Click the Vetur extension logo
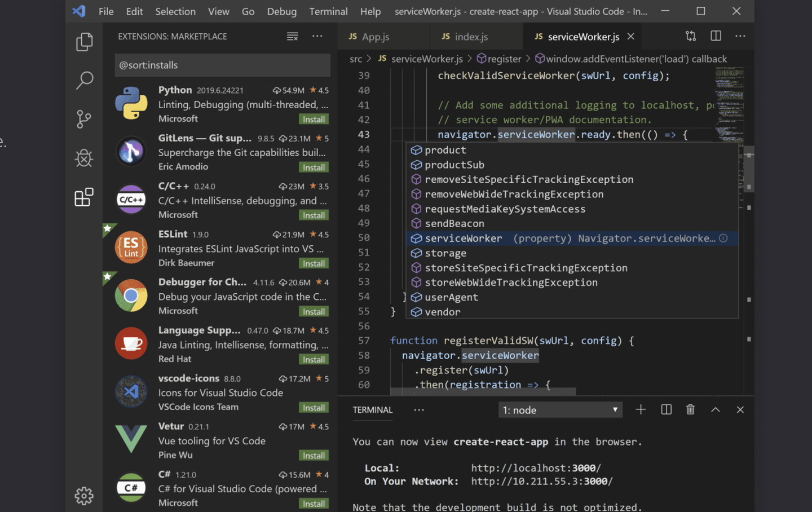The height and width of the screenshot is (512, 812). pos(131,439)
